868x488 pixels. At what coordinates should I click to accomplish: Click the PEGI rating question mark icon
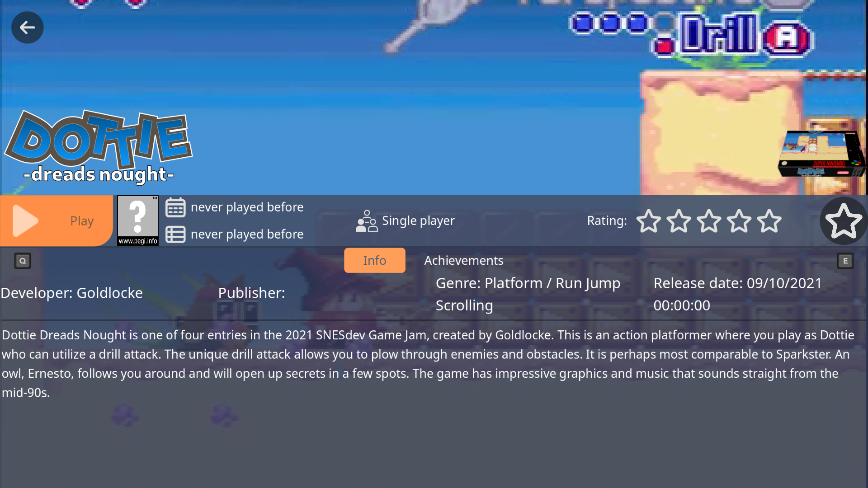click(x=137, y=220)
